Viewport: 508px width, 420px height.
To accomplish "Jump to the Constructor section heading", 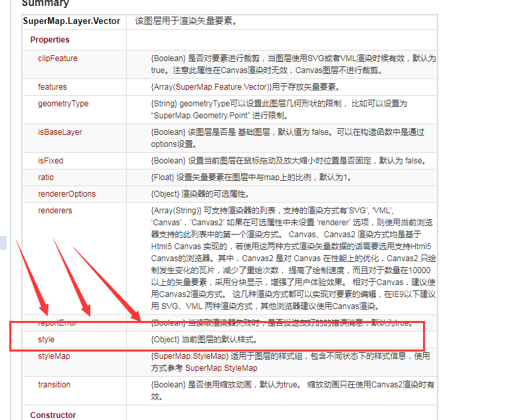I will coord(53,415).
